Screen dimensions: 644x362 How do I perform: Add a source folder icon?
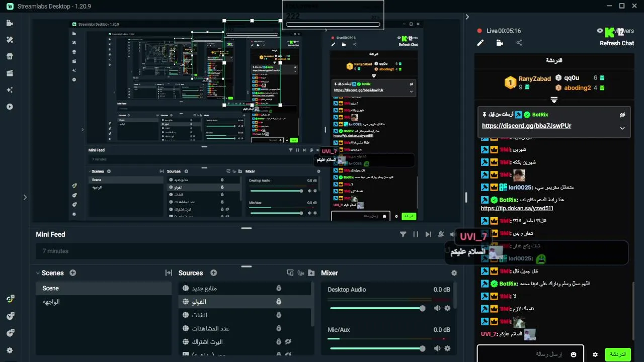311,273
